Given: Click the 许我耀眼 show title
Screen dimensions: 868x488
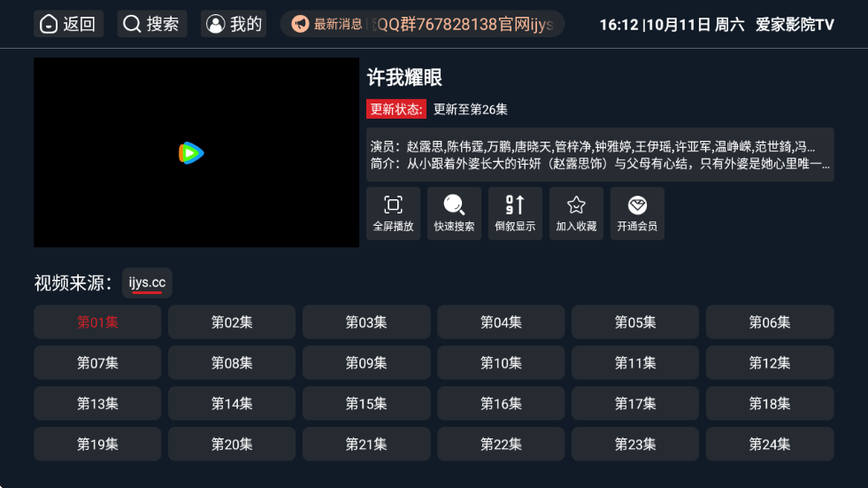Looking at the screenshot, I should (404, 78).
